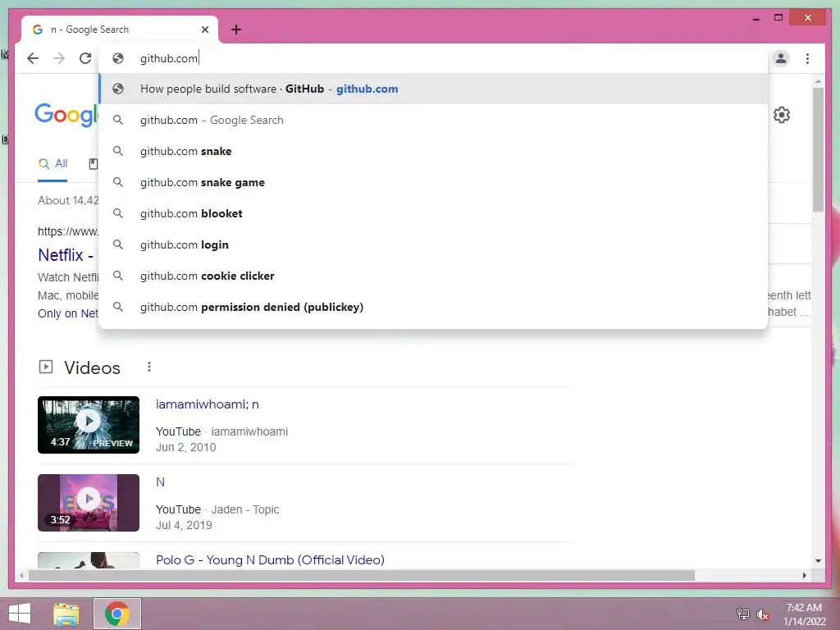Click the 'Only on Net...' sub-link
This screenshot has width=840, height=630.
click(68, 313)
